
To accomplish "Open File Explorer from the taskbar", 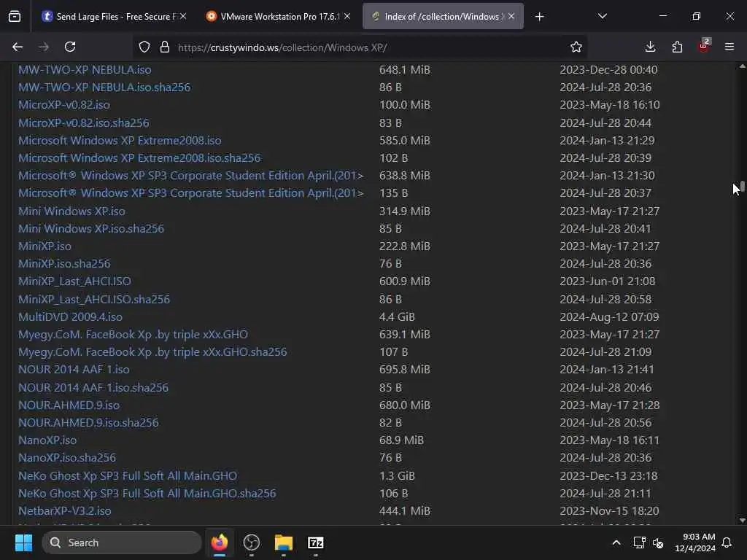I will [x=284, y=542].
